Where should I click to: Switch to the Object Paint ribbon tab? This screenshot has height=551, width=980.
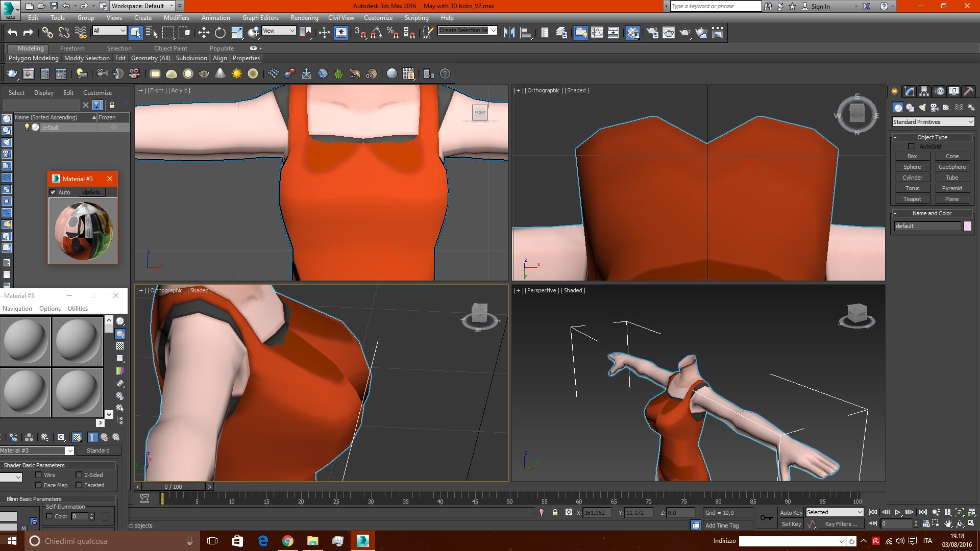170,48
